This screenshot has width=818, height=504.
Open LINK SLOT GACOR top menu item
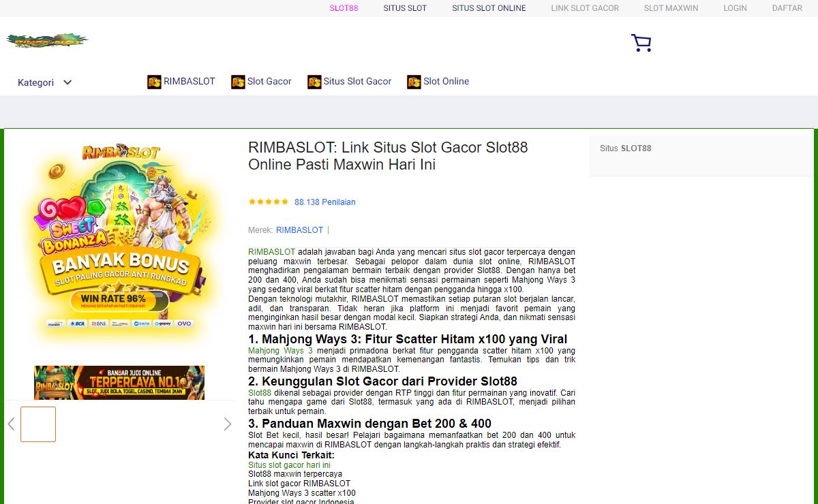click(585, 8)
